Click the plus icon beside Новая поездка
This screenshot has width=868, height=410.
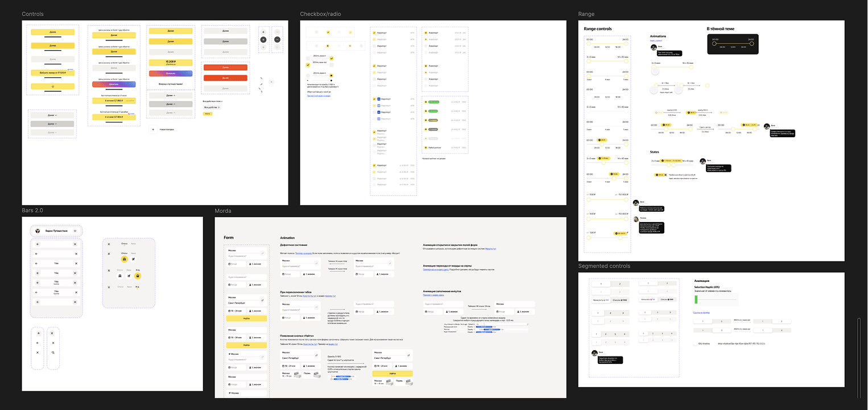153,129
